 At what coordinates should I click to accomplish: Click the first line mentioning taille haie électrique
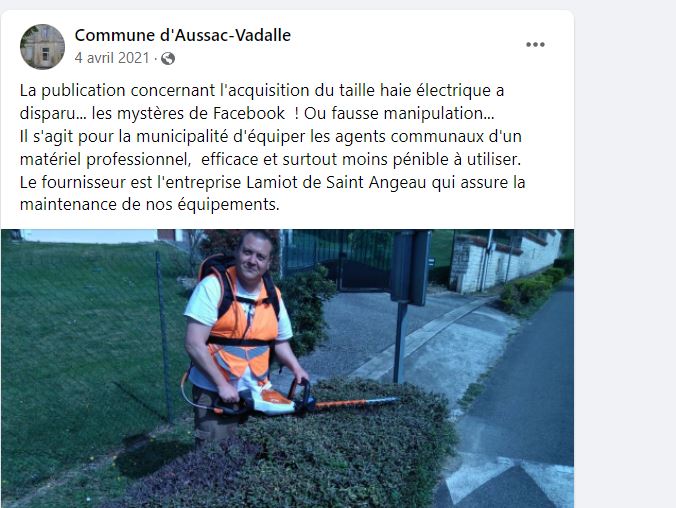tap(262, 91)
